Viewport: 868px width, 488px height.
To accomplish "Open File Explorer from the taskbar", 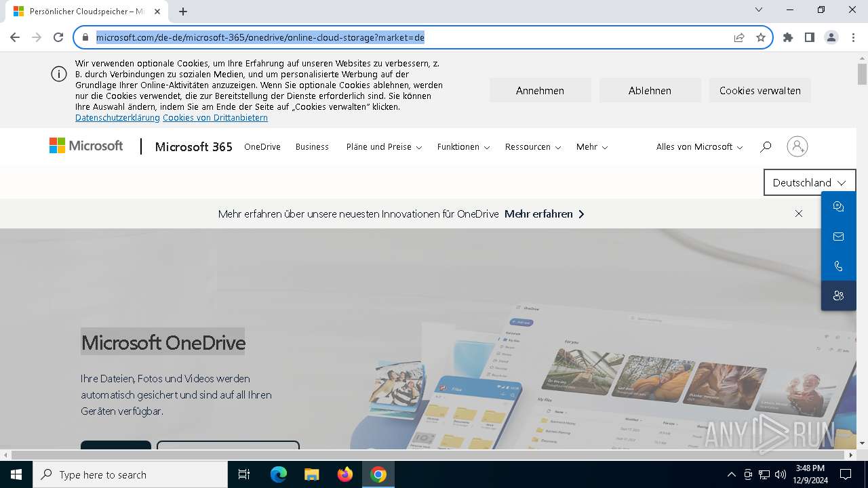I will pos(311,474).
